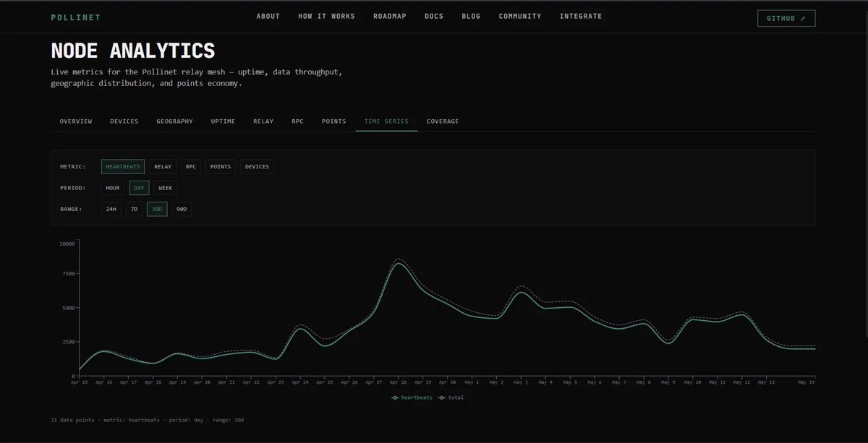
Task: Select the DEVICES metric button
Action: click(257, 167)
